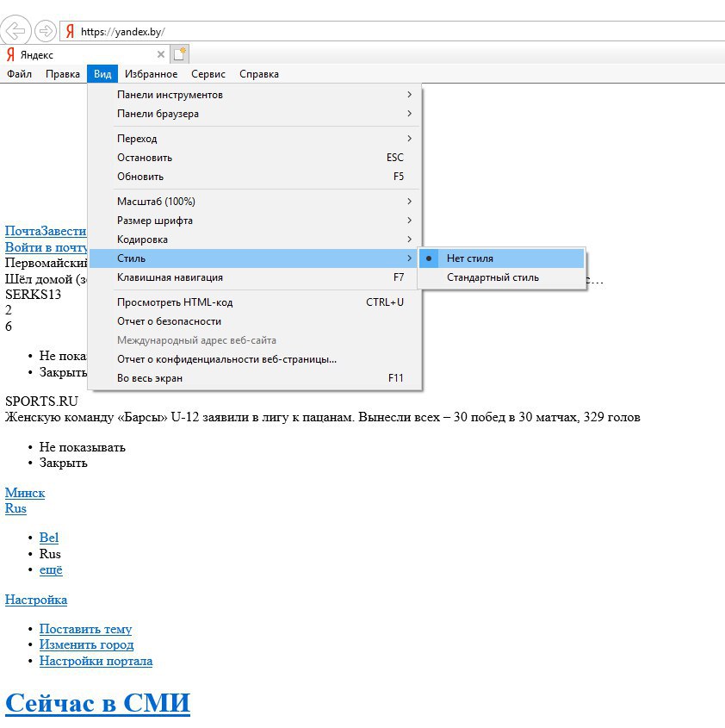Click Не показывать under the Барсы headline
The height and width of the screenshot is (728, 725).
83,447
